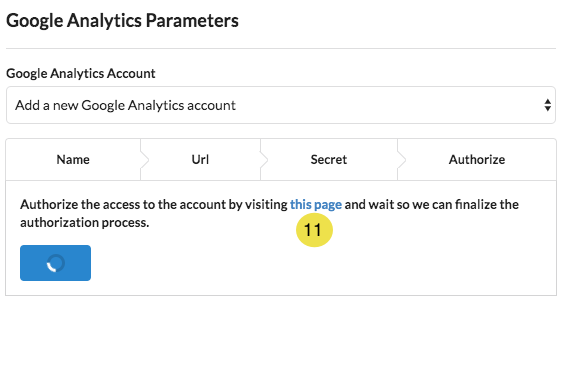
Task: Click the "Google Analytics Account" label
Action: (81, 73)
